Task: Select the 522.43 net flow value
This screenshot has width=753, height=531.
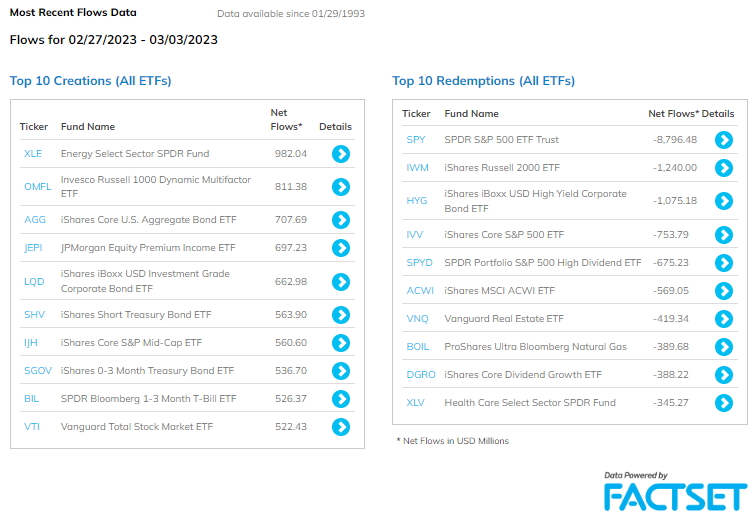Action: (291, 427)
